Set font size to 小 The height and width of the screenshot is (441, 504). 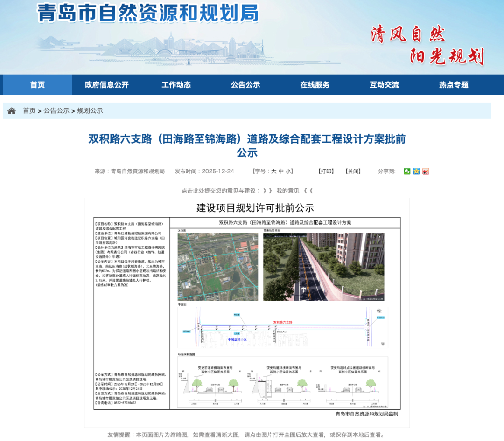click(x=289, y=172)
